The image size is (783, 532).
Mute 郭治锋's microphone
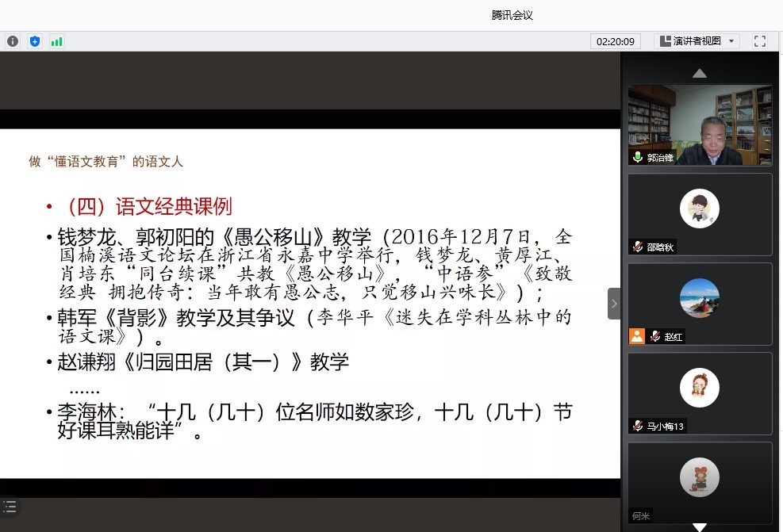637,156
